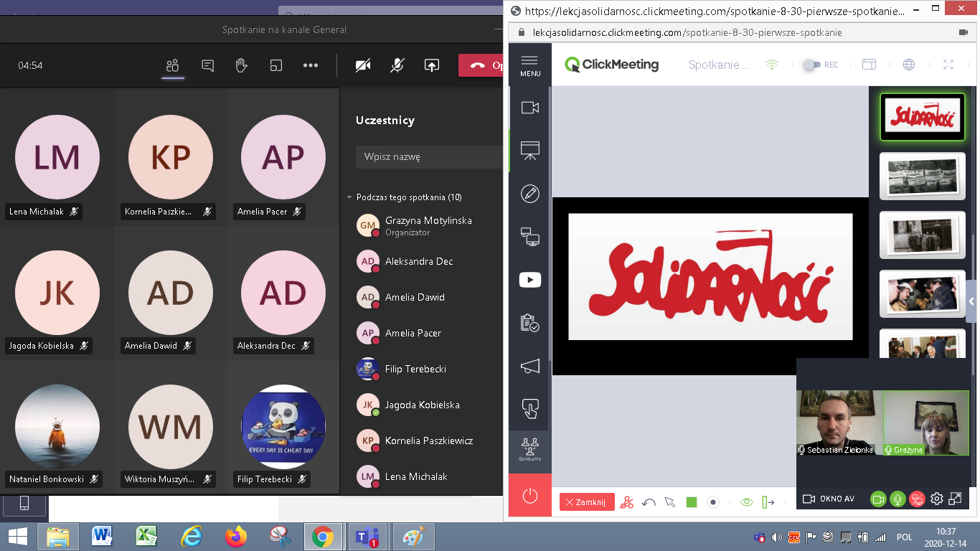This screenshot has width=980, height=551.
Task: Open ClickMeeting whiteboard pencil tool
Action: click(530, 194)
